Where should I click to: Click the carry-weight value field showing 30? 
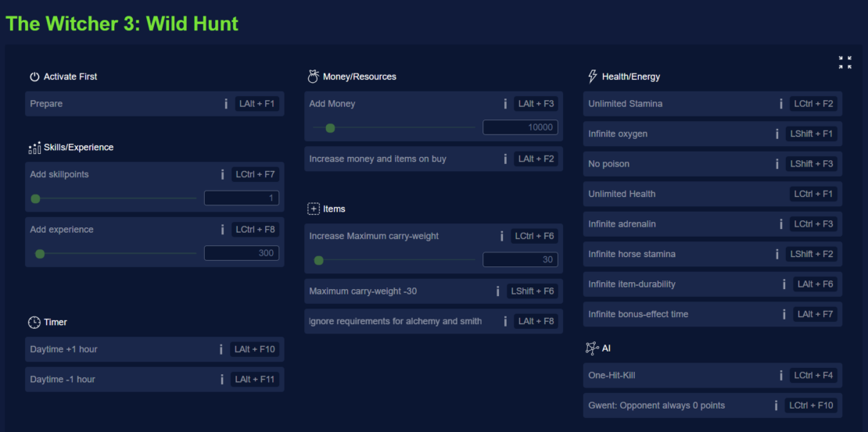[520, 260]
